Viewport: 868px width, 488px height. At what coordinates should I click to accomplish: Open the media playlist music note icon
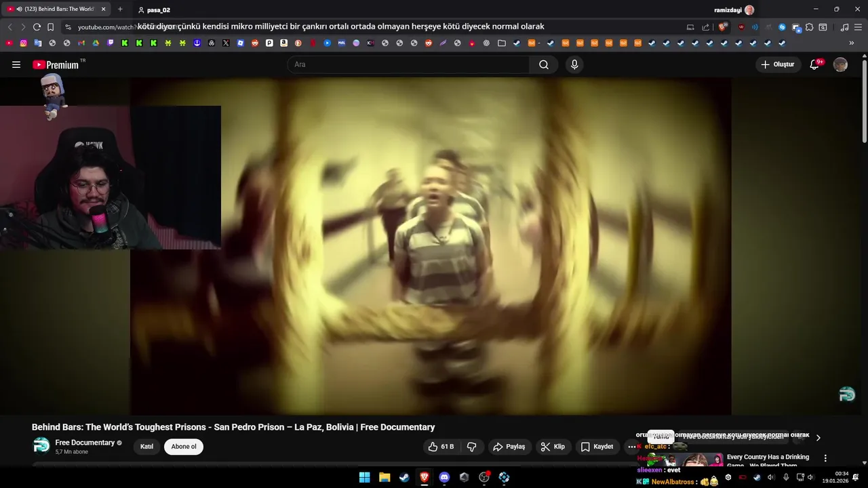(844, 27)
